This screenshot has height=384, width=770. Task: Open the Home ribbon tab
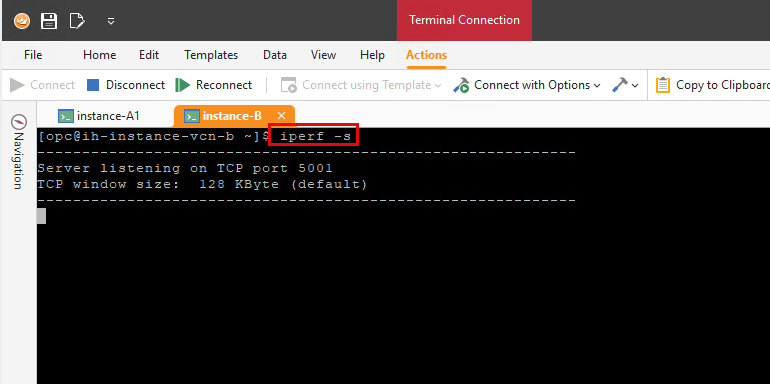100,55
